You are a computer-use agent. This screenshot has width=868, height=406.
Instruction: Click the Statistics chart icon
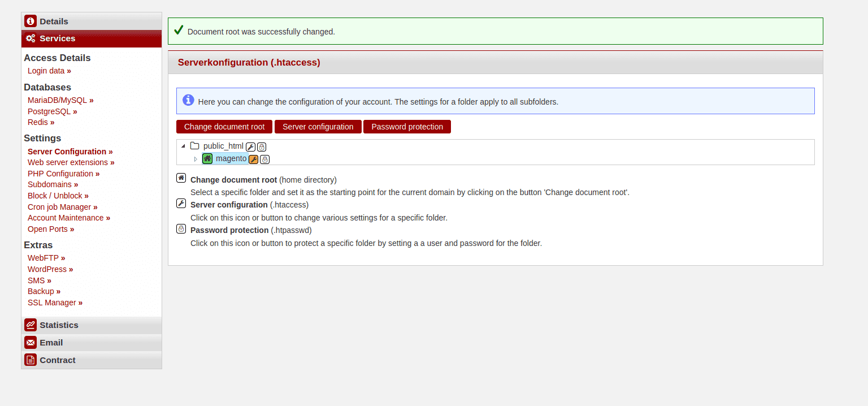[x=30, y=325]
